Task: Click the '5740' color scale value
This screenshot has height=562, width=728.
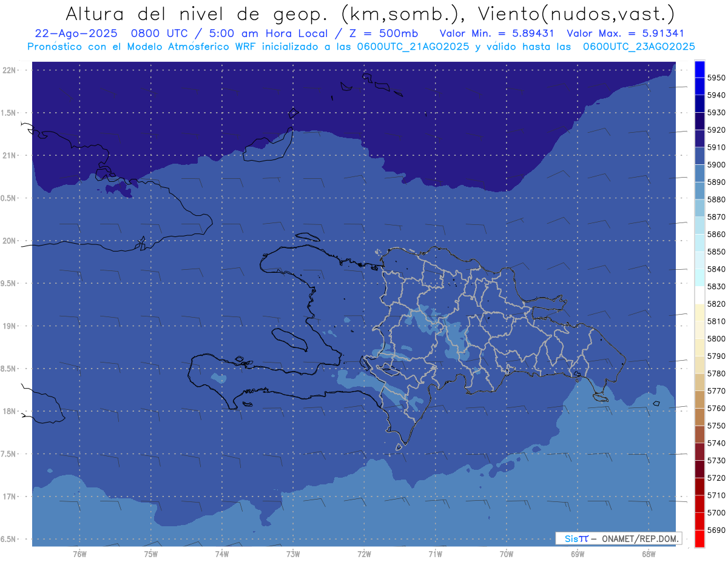Action: coord(716,443)
